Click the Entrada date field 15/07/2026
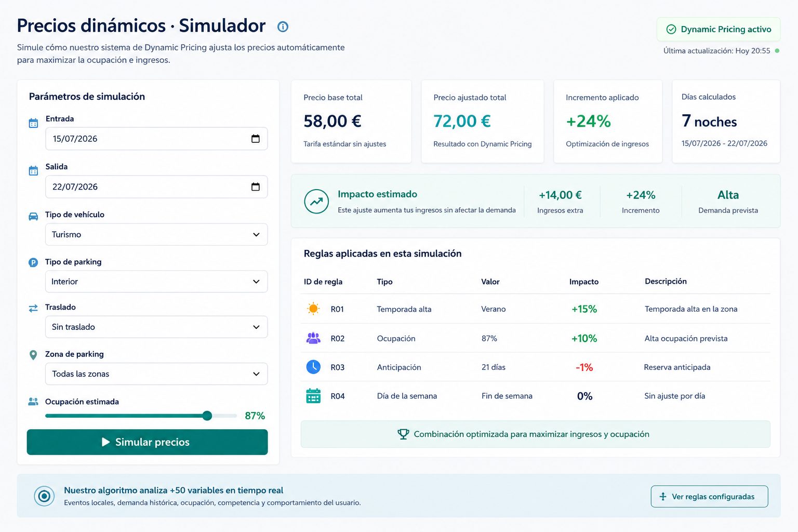798x532 pixels. (156, 139)
